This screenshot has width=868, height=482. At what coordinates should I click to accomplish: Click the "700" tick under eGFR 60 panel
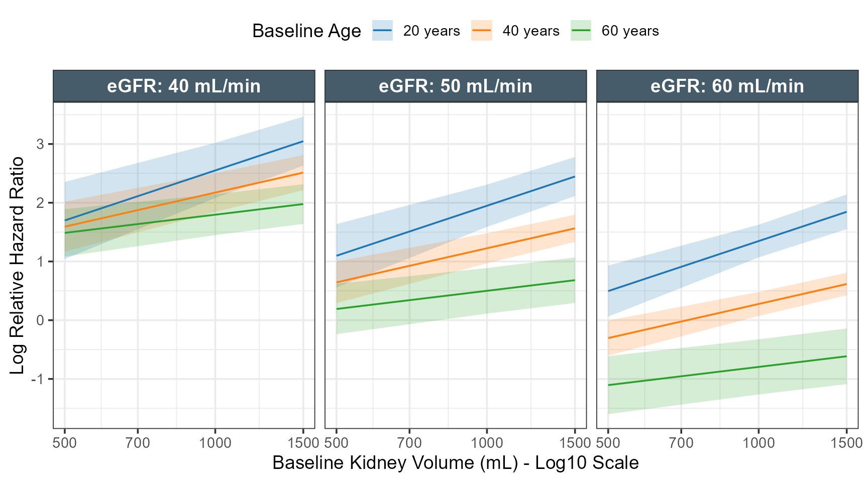click(x=681, y=443)
